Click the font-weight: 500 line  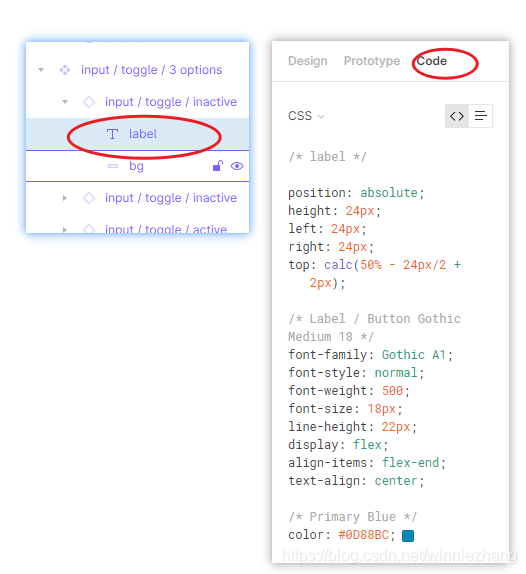[x=349, y=391]
